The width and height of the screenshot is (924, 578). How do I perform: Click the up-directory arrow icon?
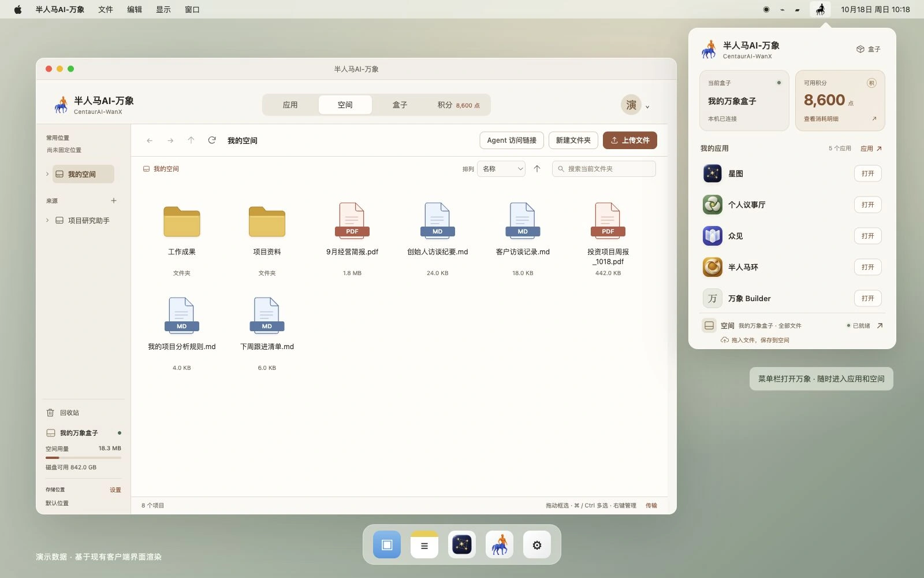coord(191,140)
